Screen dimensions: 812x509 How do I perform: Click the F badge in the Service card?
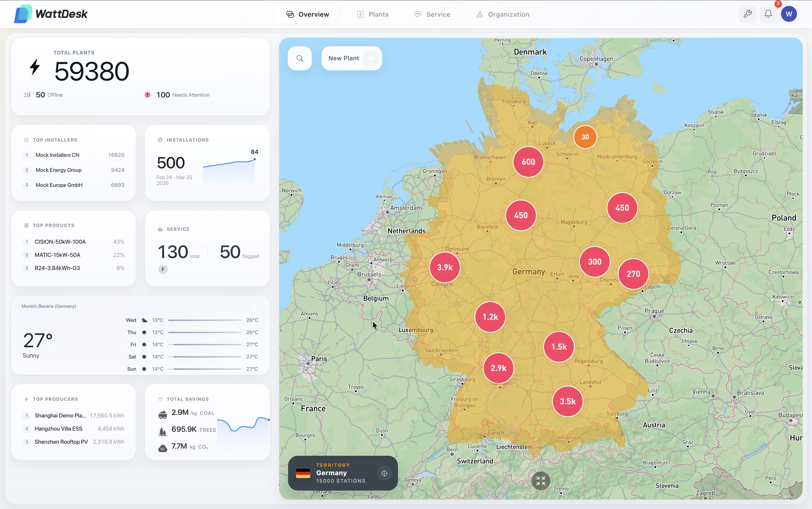point(163,269)
